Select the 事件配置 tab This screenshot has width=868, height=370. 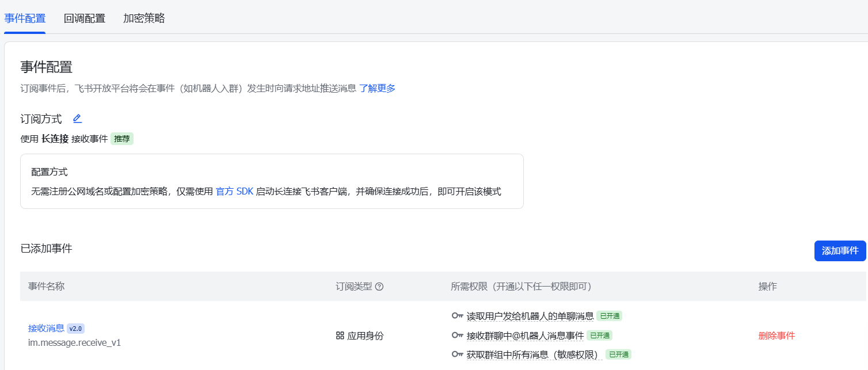pos(25,18)
